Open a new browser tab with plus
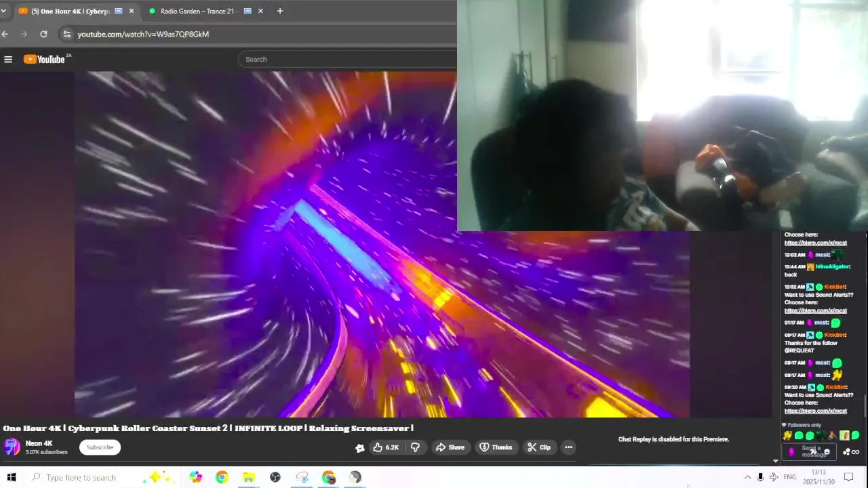 [280, 11]
